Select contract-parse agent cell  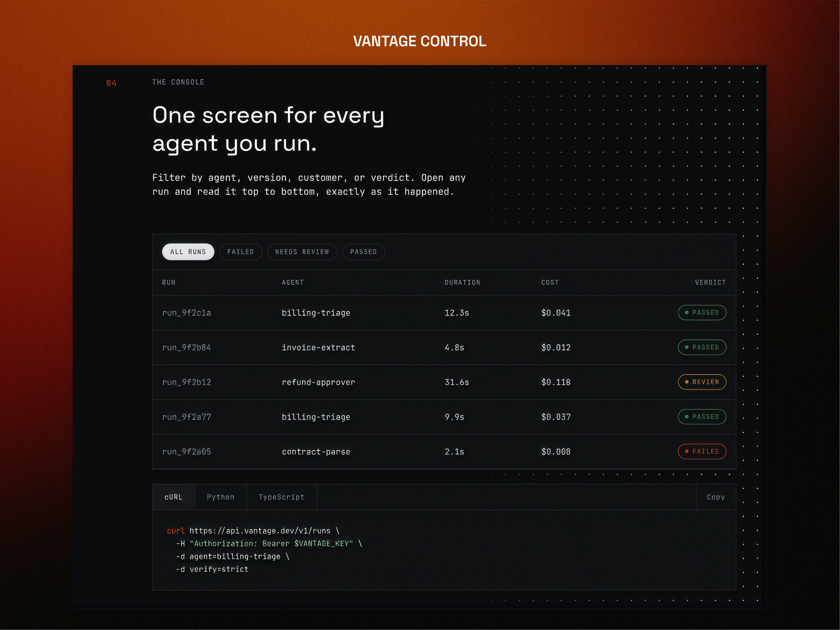click(x=316, y=451)
